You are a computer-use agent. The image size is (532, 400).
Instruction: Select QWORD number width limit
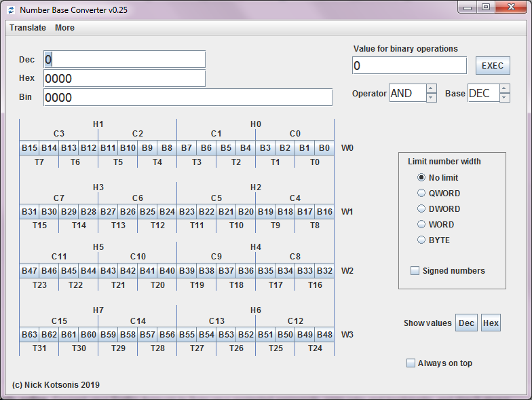pos(422,194)
